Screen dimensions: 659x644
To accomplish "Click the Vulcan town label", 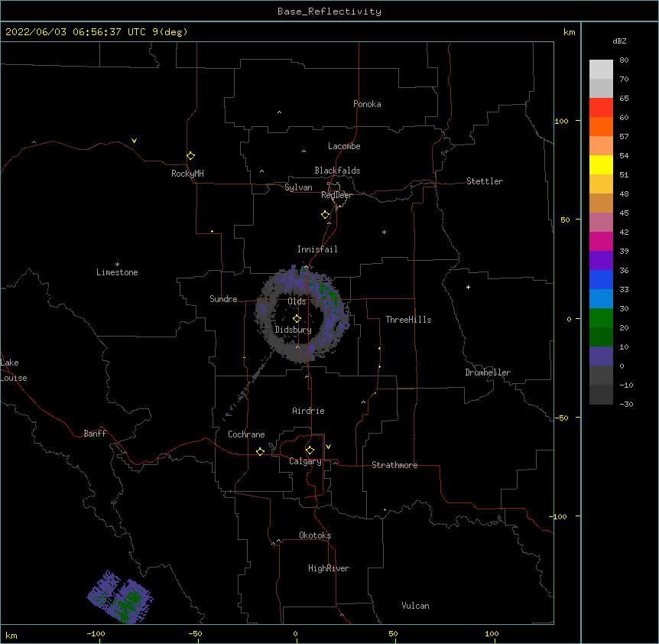I will [x=415, y=606].
